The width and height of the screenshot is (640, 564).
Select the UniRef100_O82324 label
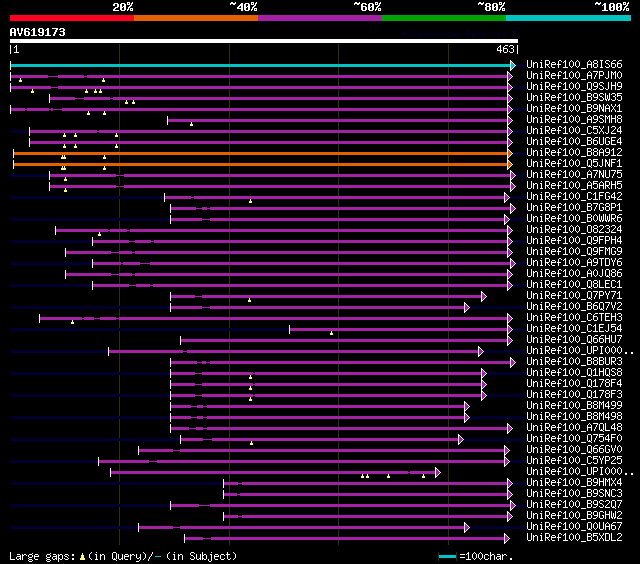[574, 230]
